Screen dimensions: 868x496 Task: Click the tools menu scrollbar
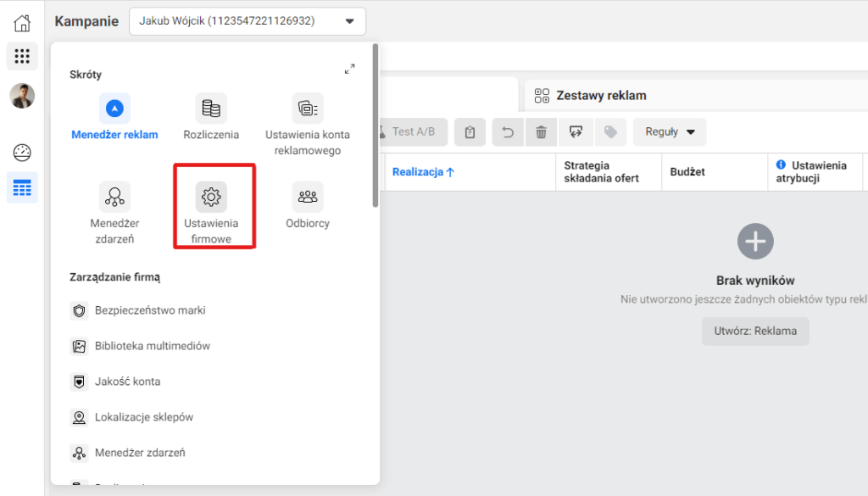[376, 126]
